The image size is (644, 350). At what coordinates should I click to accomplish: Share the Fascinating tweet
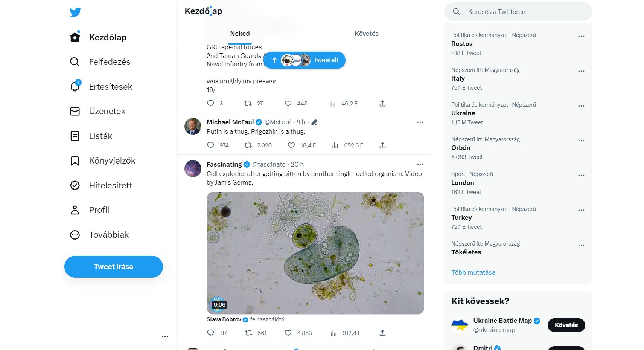click(382, 333)
